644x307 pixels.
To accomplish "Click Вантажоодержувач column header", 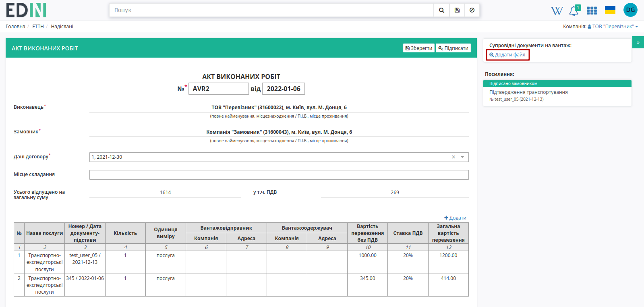I will pos(307,228).
